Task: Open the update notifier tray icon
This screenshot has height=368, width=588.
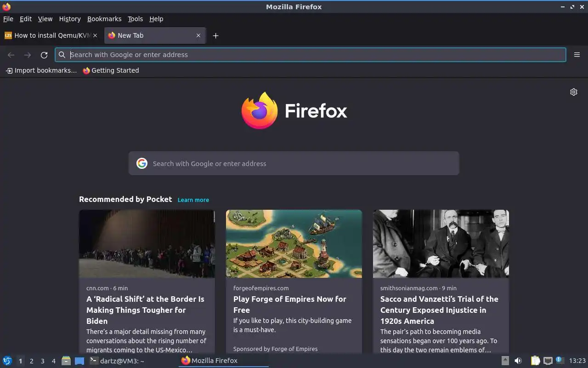Action: click(x=559, y=360)
